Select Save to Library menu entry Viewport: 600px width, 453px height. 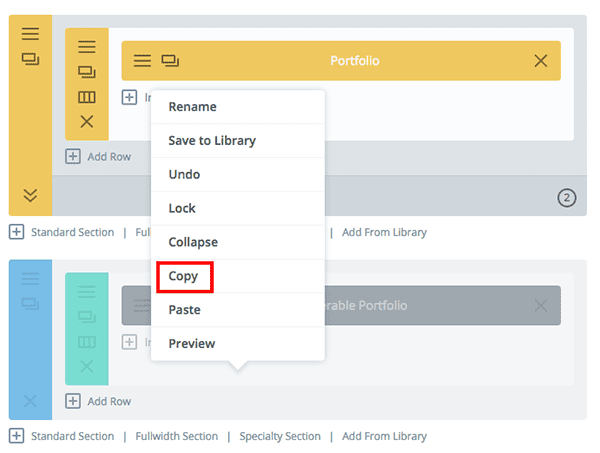(212, 140)
